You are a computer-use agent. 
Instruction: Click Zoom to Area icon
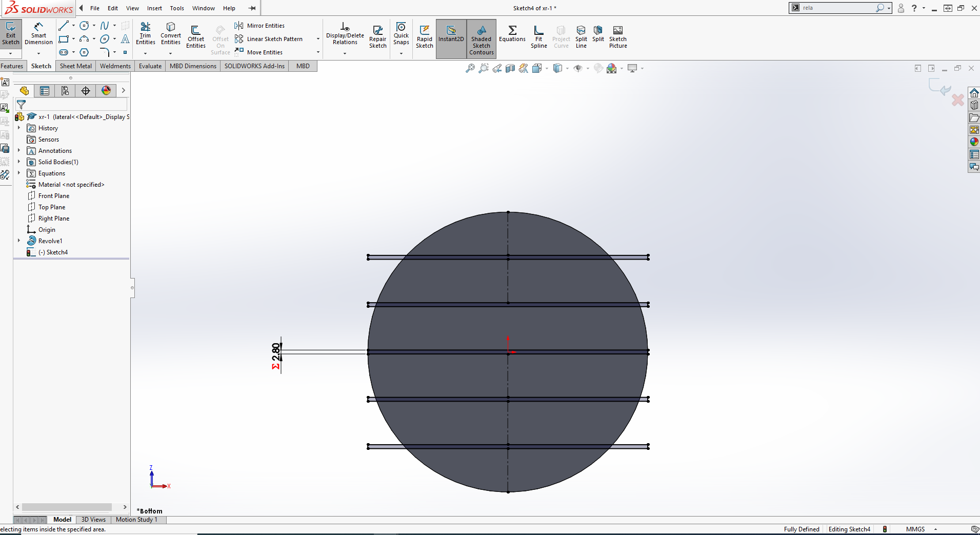[x=483, y=68]
